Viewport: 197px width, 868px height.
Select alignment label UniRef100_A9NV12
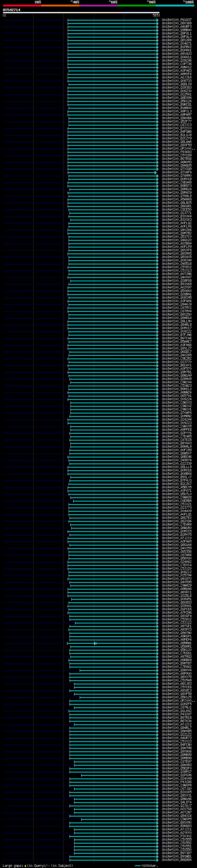pos(177,67)
